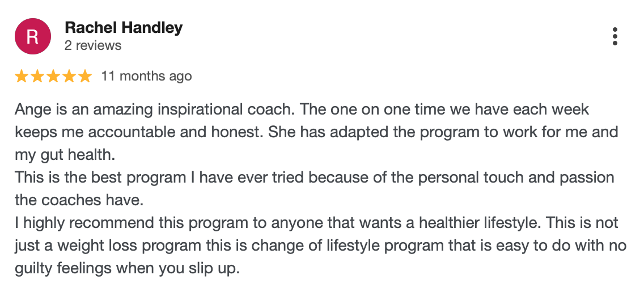
Task: Click the first gold rating star
Action: (22, 76)
